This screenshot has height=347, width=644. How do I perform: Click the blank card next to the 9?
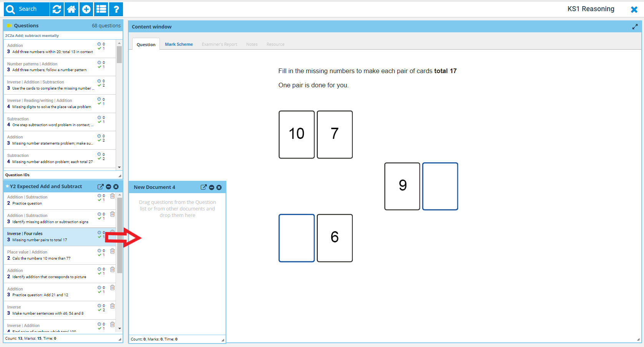click(440, 186)
